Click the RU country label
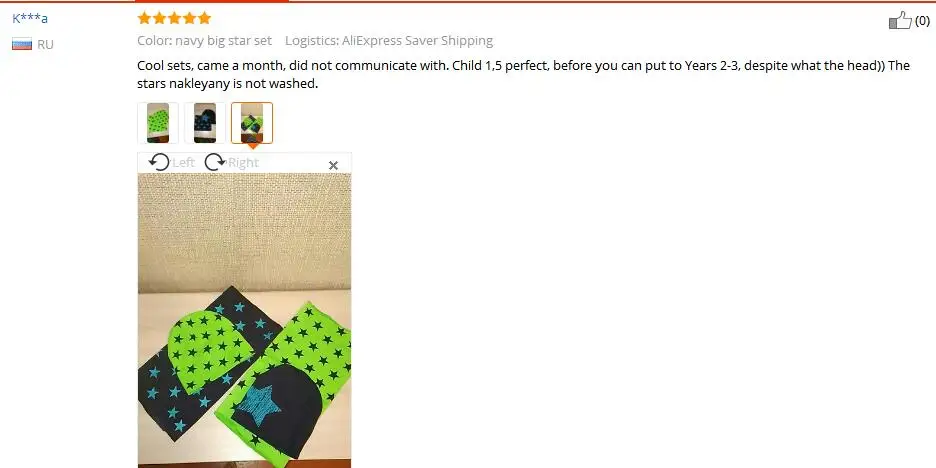Screen dimensions: 936x468 (45, 44)
